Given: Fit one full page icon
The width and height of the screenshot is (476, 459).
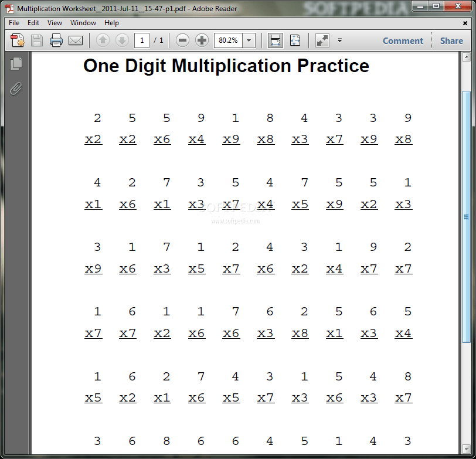Looking at the screenshot, I should pyautogui.click(x=295, y=40).
